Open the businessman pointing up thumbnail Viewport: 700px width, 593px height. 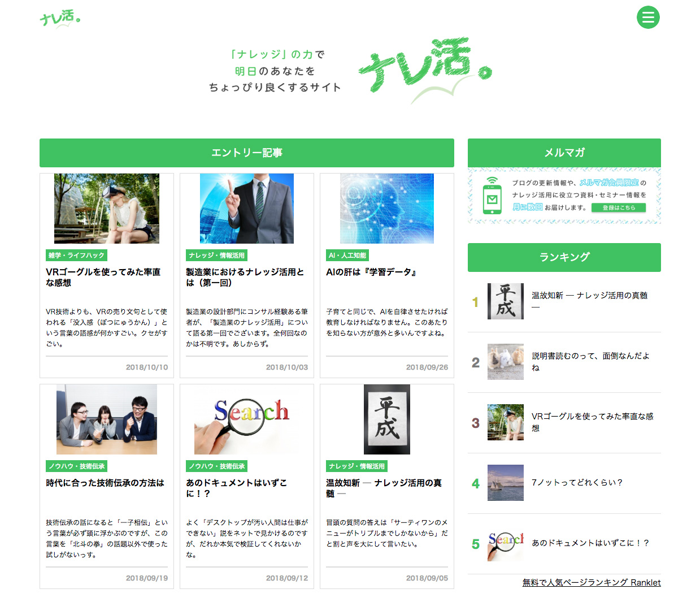tap(247, 209)
